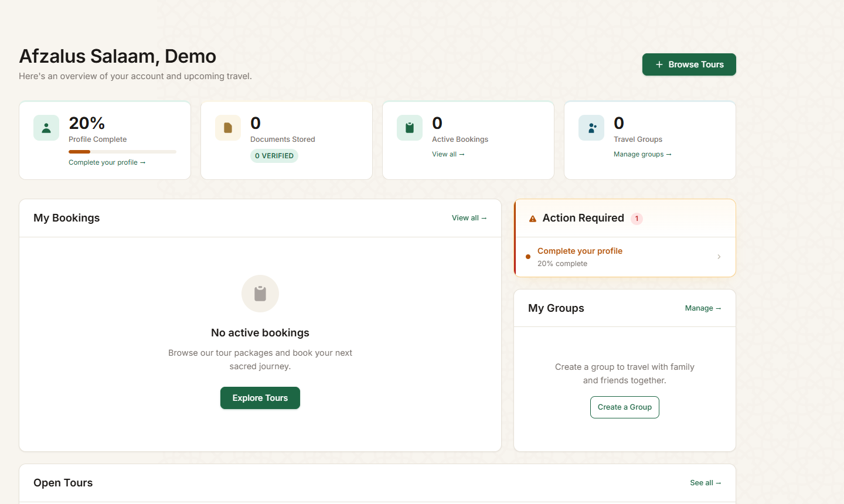The image size is (844, 504).
Task: Click the chevron on Complete your profile row
Action: pyautogui.click(x=719, y=257)
